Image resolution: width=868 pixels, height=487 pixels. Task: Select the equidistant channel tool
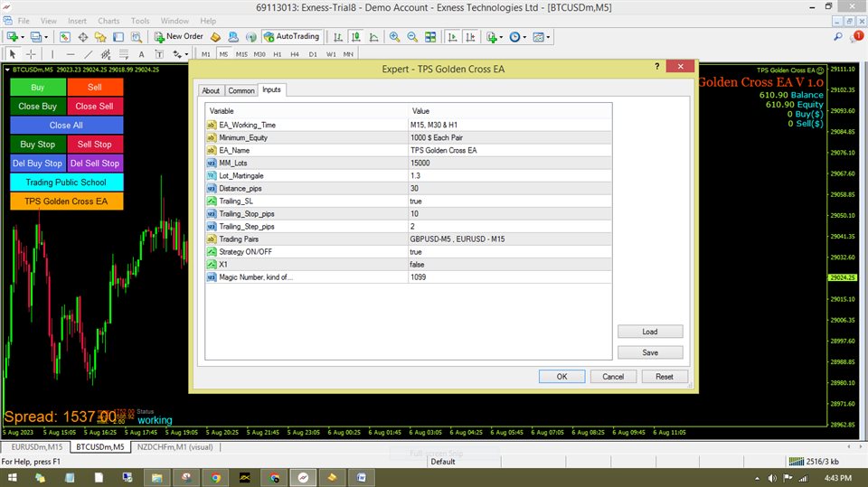(106, 54)
